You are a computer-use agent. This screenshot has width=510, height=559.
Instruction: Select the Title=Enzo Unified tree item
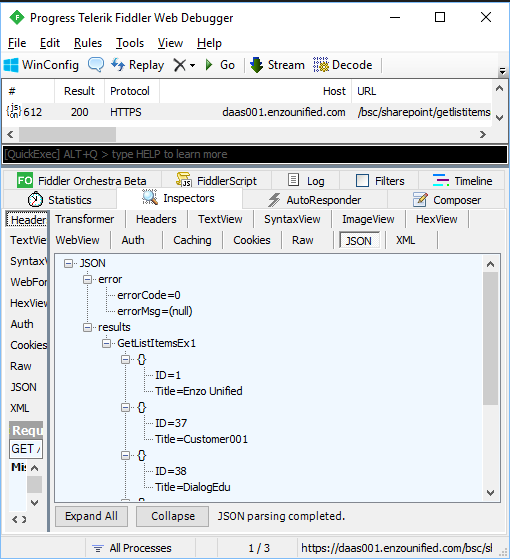(x=199, y=391)
